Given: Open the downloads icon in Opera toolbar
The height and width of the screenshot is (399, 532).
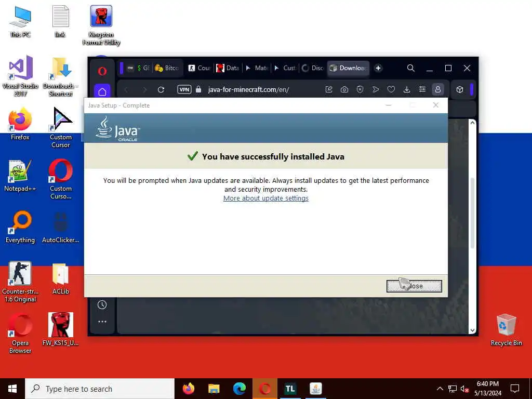Looking at the screenshot, I should click(x=406, y=89).
